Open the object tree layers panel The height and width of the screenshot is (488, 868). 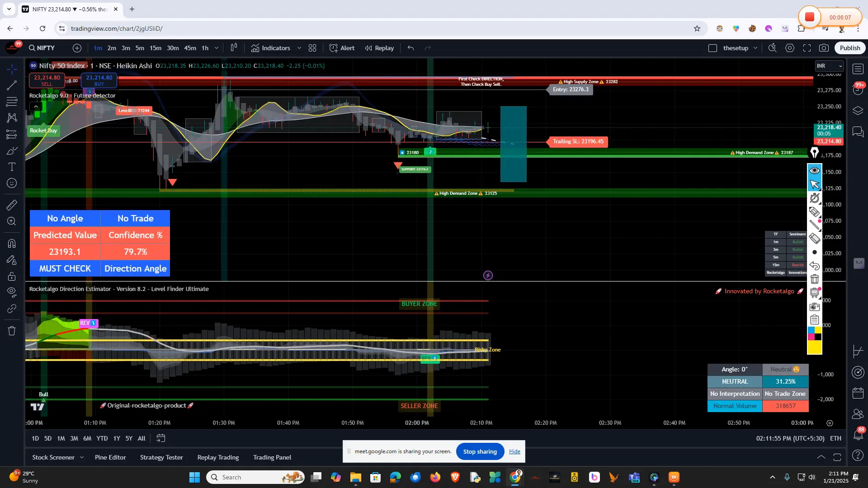[858, 111]
